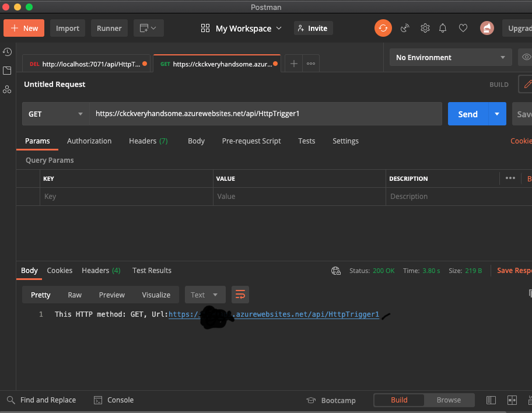Invite collaborators to workspace
The image size is (532, 413).
coord(313,28)
